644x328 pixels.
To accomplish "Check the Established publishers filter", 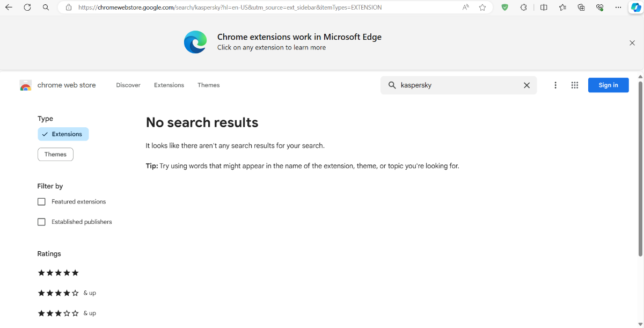I will pos(41,222).
